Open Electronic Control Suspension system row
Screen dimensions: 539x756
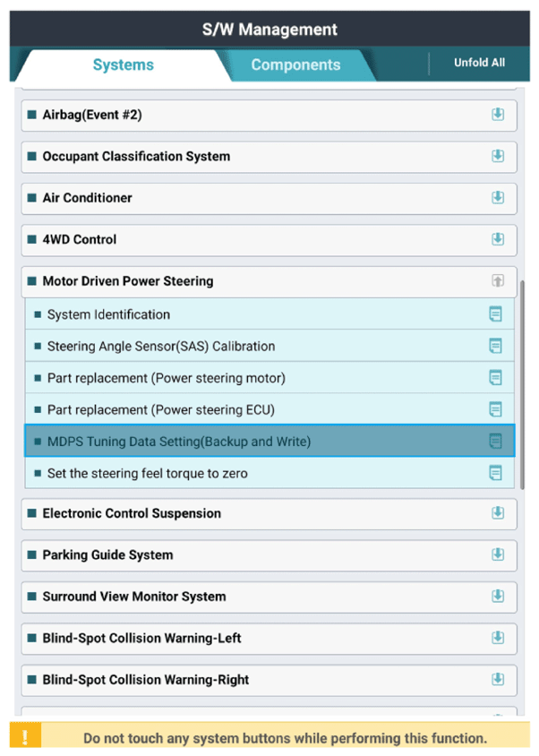(269, 513)
